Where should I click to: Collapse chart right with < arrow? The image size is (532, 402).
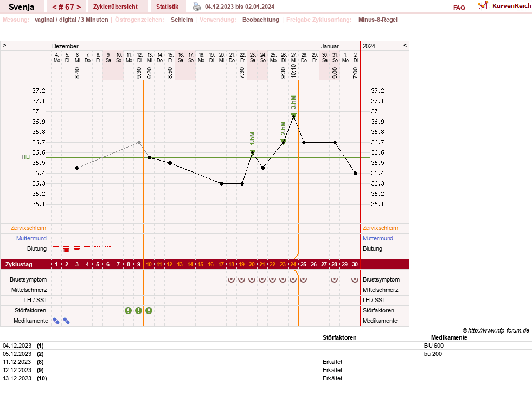pyautogui.click(x=405, y=45)
